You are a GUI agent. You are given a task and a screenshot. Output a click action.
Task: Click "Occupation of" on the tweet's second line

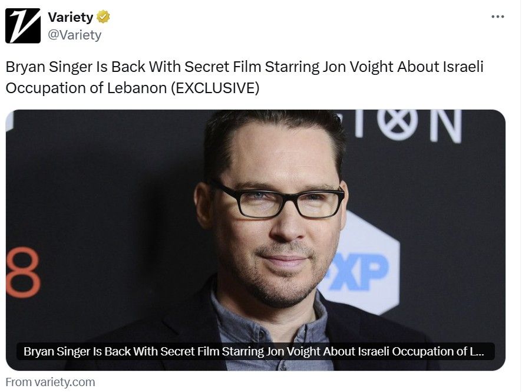pyautogui.click(x=54, y=88)
